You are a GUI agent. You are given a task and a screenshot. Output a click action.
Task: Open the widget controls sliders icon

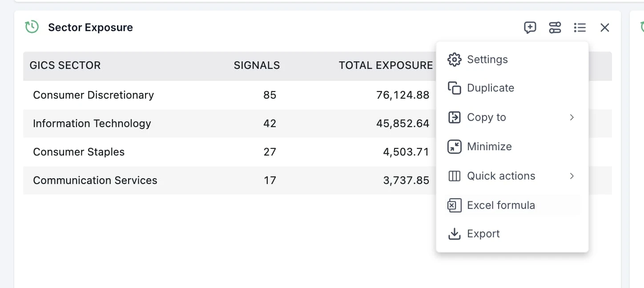555,28
